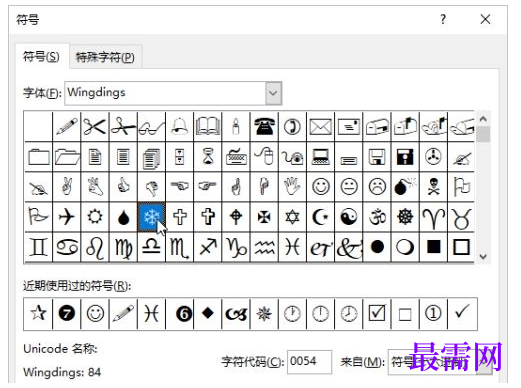Open the font dropdown arrow

click(x=273, y=93)
